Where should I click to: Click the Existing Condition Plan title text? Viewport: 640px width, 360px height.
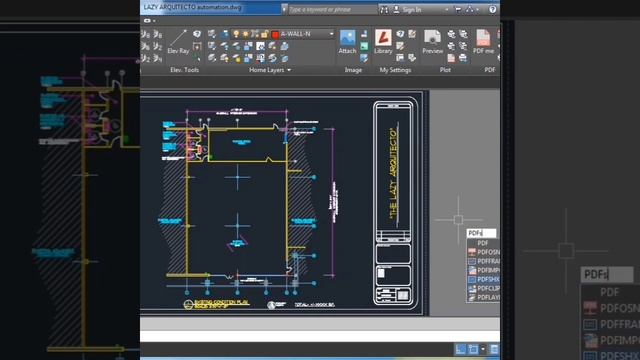222,302
